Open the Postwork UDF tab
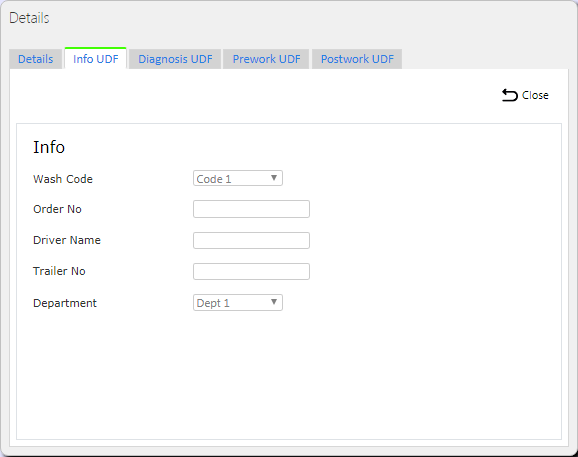578x457 pixels. coord(357,59)
